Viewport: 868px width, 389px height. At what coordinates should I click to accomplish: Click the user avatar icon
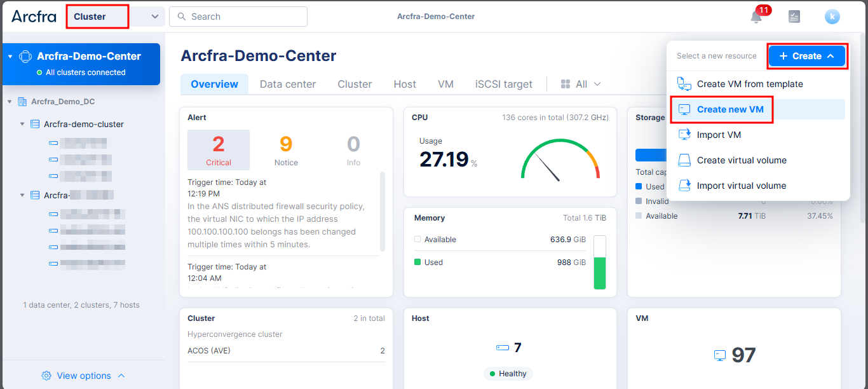pos(832,17)
